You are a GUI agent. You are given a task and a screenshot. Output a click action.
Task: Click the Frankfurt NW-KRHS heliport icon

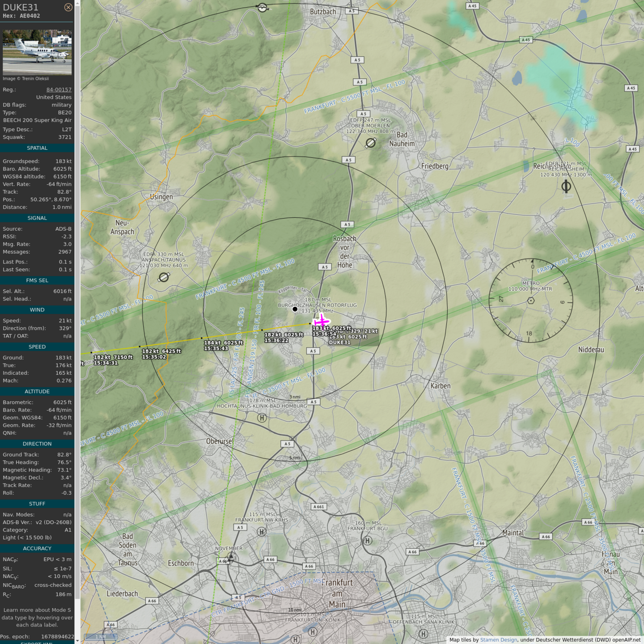click(x=262, y=532)
